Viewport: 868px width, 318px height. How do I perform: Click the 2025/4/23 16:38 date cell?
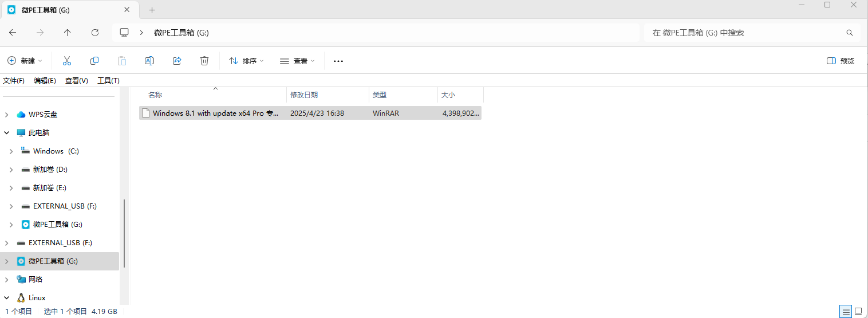click(317, 113)
